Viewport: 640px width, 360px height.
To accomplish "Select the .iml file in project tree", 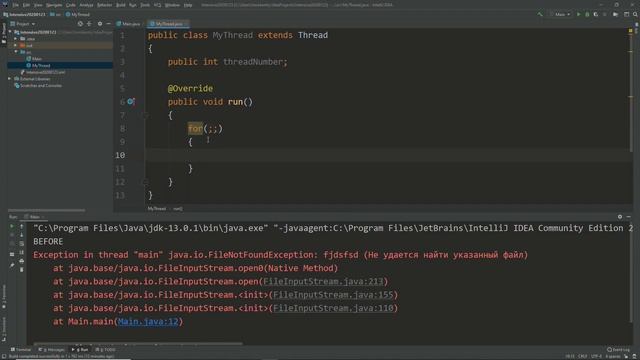I will click(43, 72).
